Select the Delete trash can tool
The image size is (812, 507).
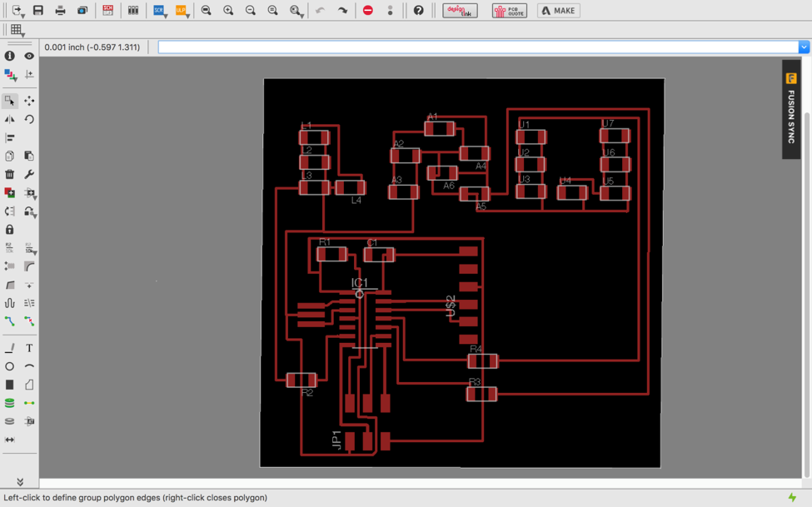(x=10, y=175)
